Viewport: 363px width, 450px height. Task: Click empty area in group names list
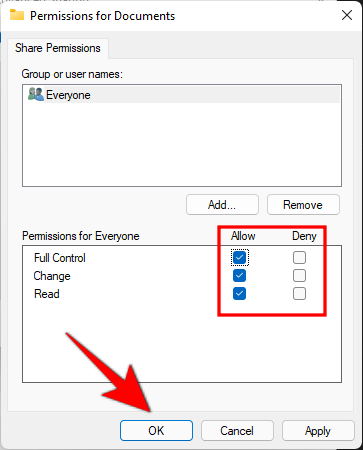[x=182, y=144]
